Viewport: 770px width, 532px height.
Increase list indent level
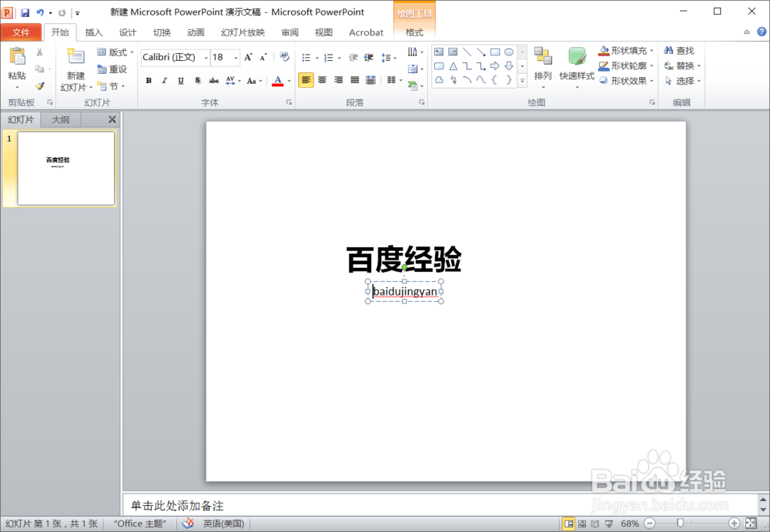pos(369,58)
